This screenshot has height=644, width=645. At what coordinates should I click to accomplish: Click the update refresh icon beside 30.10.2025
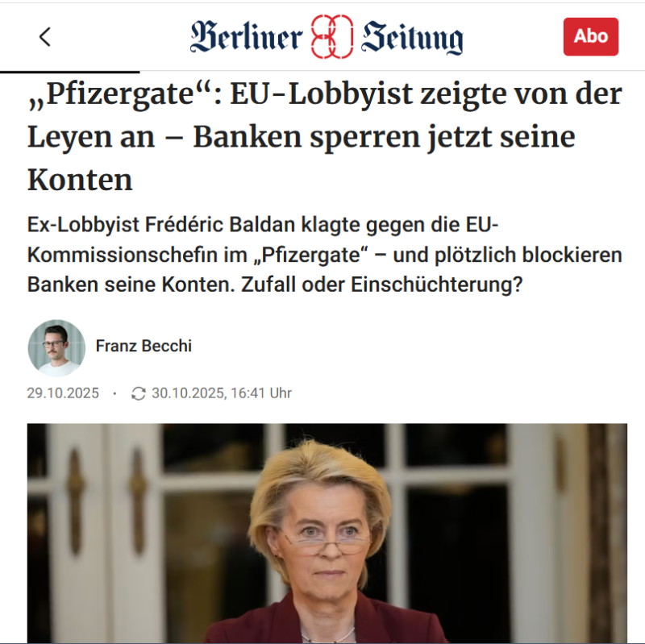[138, 393]
